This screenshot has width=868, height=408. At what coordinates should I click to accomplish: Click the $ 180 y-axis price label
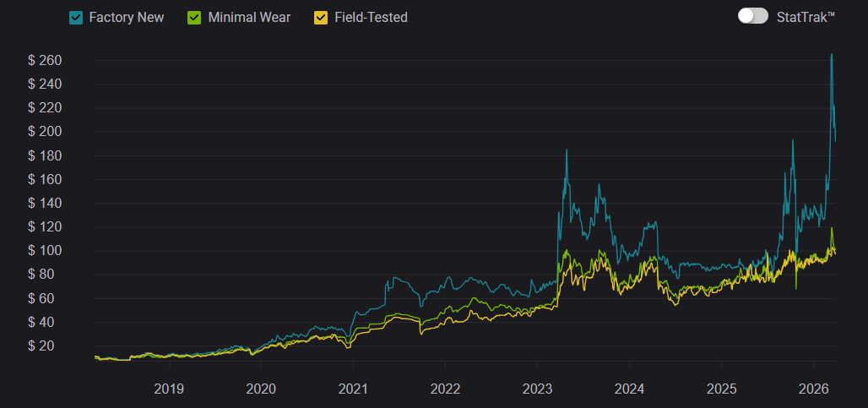(x=46, y=155)
